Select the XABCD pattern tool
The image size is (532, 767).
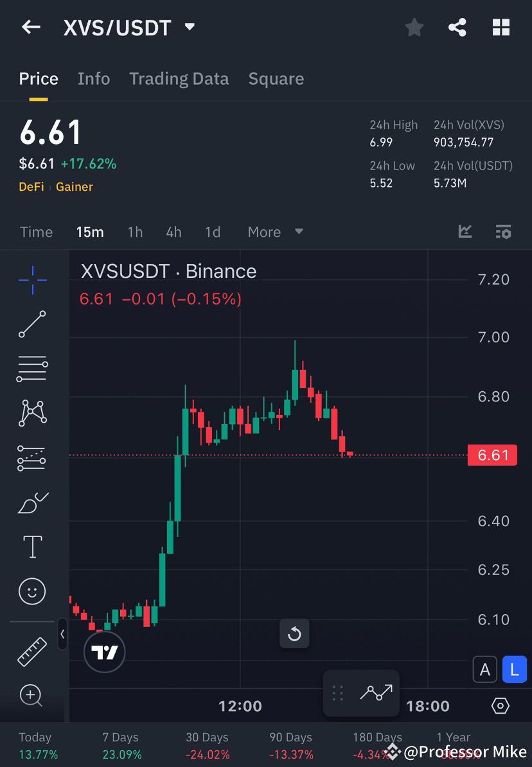pos(32,413)
